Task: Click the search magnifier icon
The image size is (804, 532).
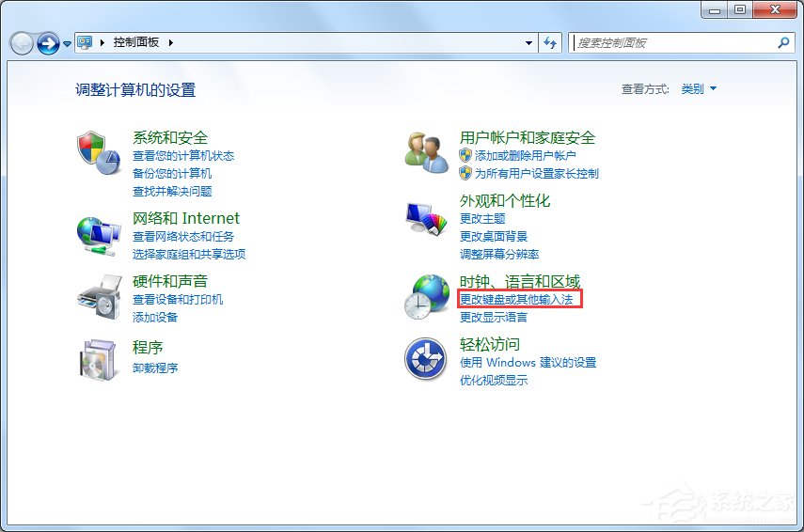Action: [x=783, y=42]
